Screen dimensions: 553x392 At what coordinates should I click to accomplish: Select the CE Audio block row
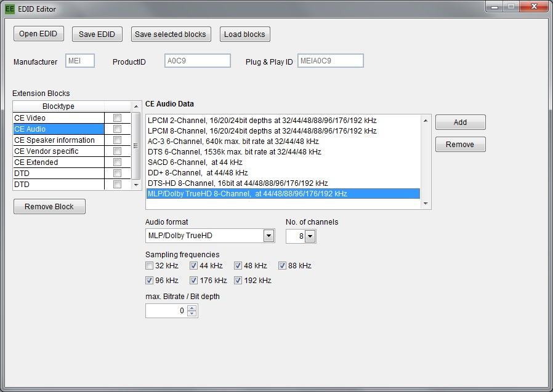pyautogui.click(x=59, y=129)
